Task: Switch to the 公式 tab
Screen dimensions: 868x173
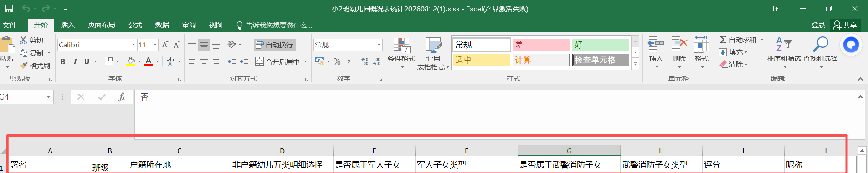Action: [135, 25]
